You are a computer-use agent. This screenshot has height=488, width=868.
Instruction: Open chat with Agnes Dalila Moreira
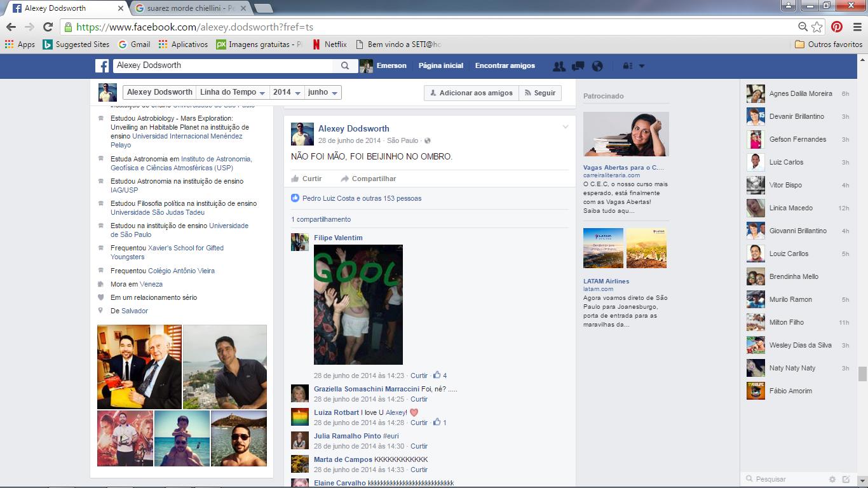point(797,93)
